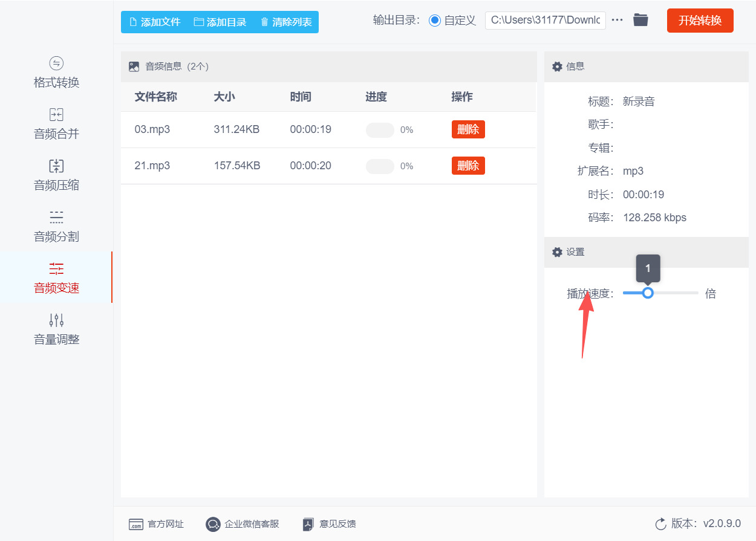The width and height of the screenshot is (756, 541).
Task: Open the 音频合并 audio merge section
Action: (x=56, y=124)
